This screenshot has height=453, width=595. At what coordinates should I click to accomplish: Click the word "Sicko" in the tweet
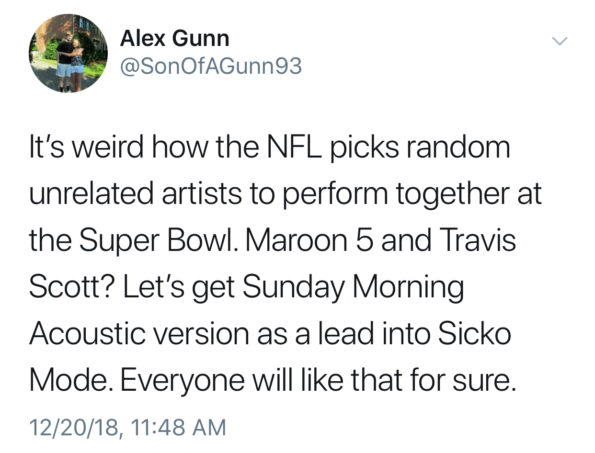coord(474,334)
